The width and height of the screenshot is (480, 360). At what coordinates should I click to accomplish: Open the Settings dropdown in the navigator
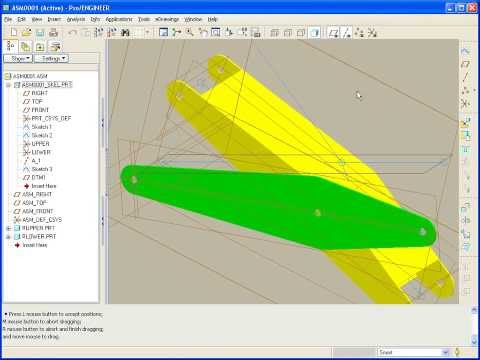[x=51, y=59]
